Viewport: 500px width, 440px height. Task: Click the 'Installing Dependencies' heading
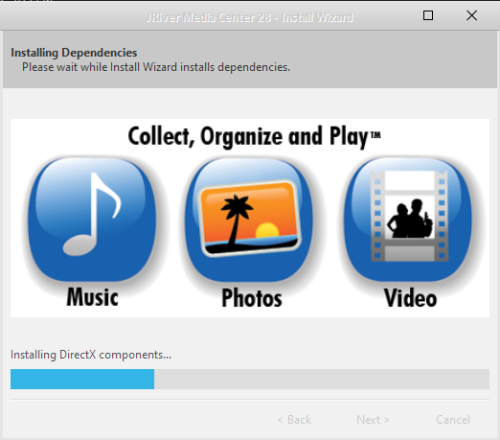coord(74,53)
